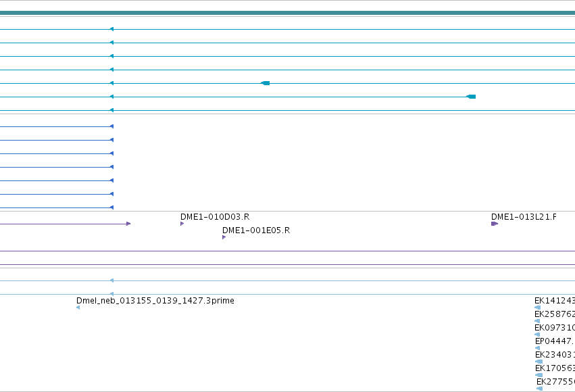Select the EK234031 label

pyautogui.click(x=555, y=355)
